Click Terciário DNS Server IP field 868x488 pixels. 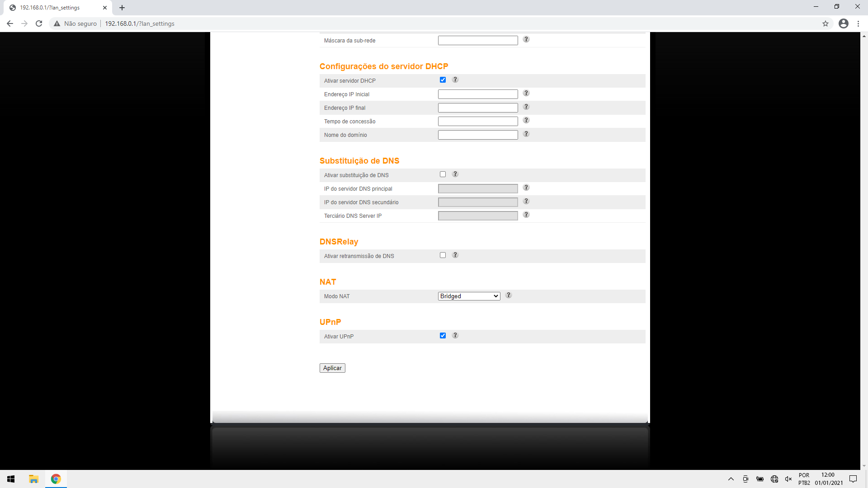coord(478,216)
